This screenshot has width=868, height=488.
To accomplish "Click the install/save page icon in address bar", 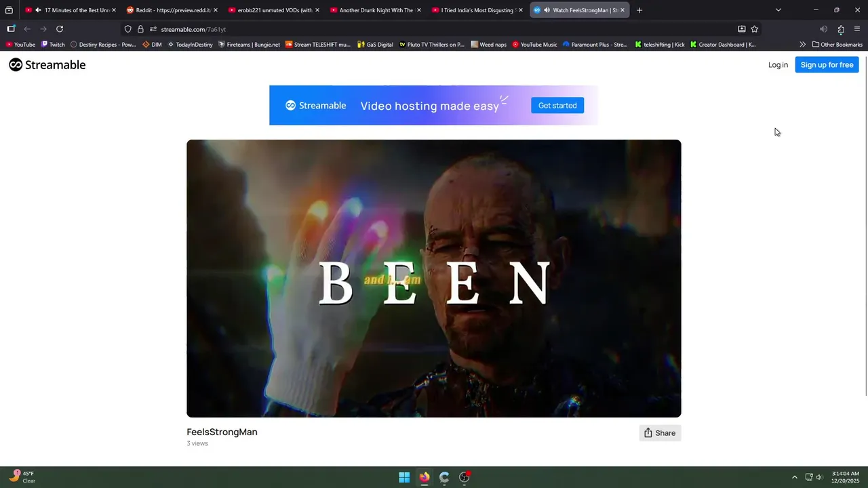I will pos(741,29).
